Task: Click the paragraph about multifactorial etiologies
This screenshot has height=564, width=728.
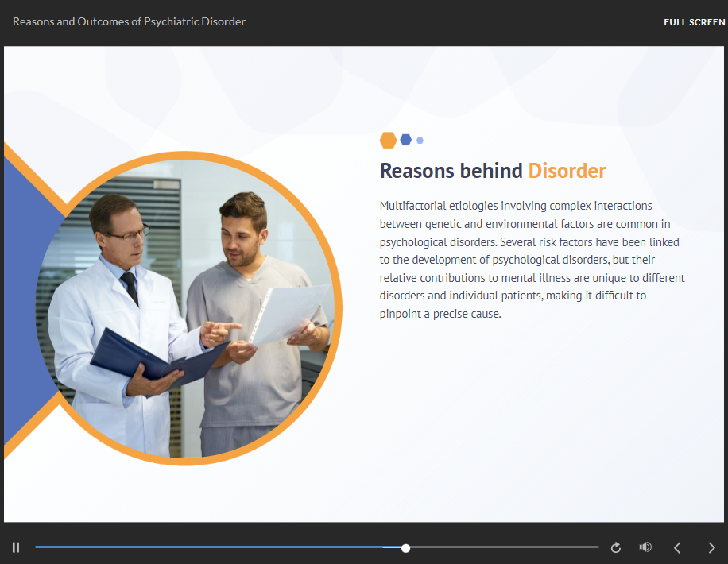Action: (531, 260)
